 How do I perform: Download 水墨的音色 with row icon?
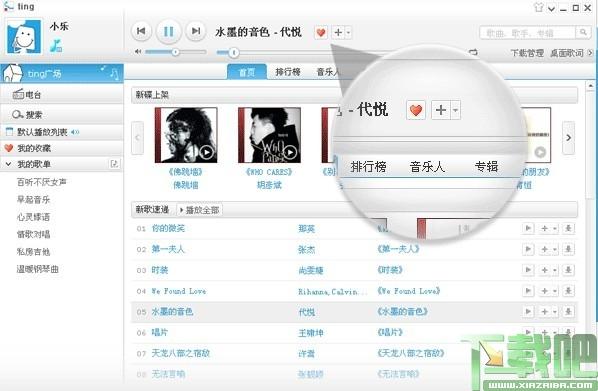(x=568, y=311)
